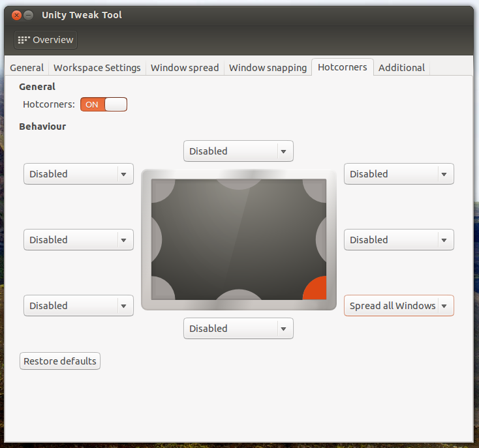Open the bottom-left corner Disabled dropdown
479x448 pixels.
(78, 305)
